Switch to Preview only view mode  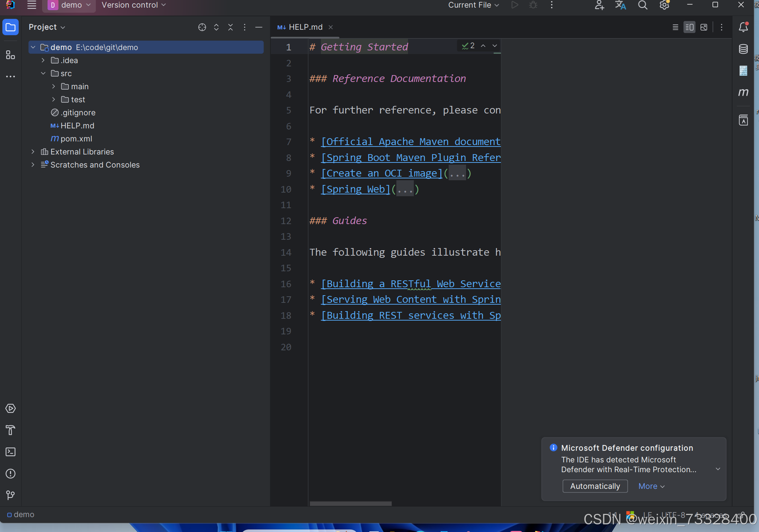coord(703,27)
